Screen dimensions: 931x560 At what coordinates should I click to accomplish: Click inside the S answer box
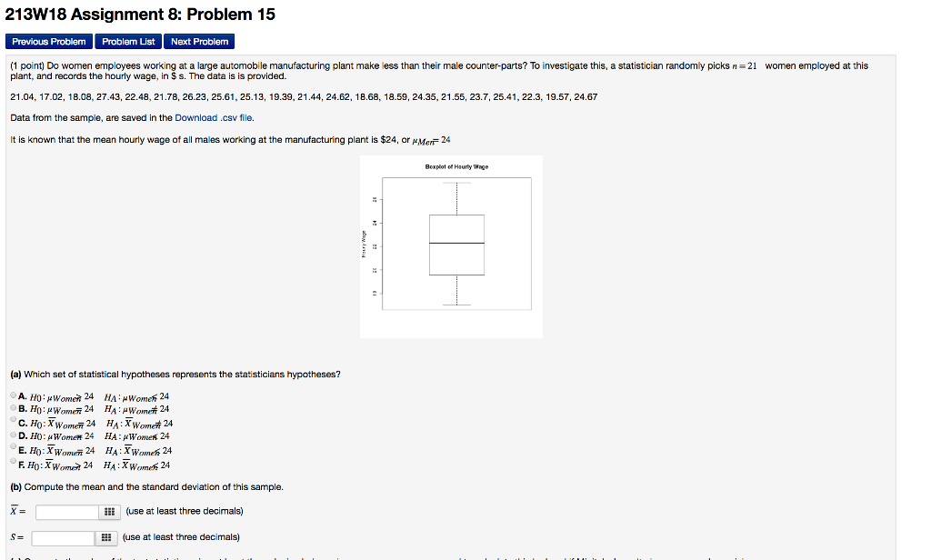64,536
